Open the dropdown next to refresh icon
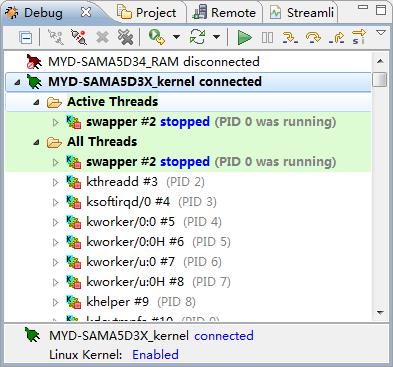The height and width of the screenshot is (367, 393). [x=216, y=37]
